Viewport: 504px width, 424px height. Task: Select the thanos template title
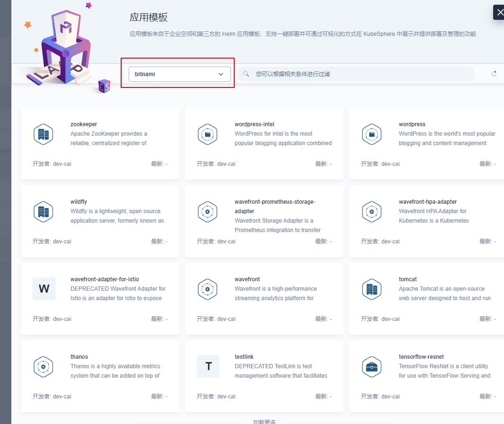pos(79,356)
